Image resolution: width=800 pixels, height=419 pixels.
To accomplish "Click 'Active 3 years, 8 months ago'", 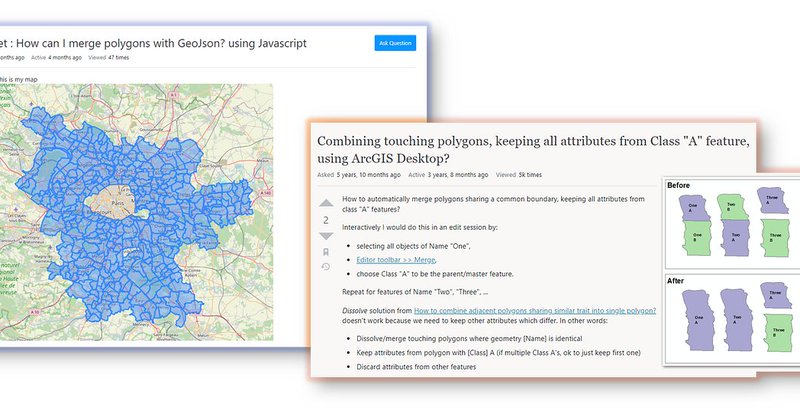I will click(x=448, y=175).
